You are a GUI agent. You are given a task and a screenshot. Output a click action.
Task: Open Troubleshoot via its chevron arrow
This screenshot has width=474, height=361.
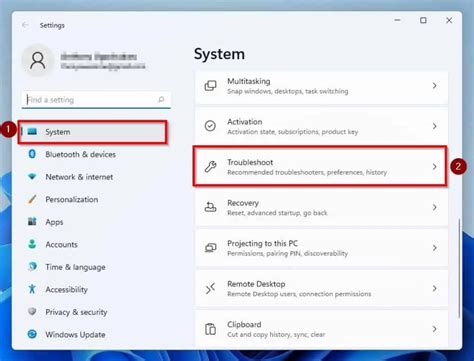(x=434, y=166)
